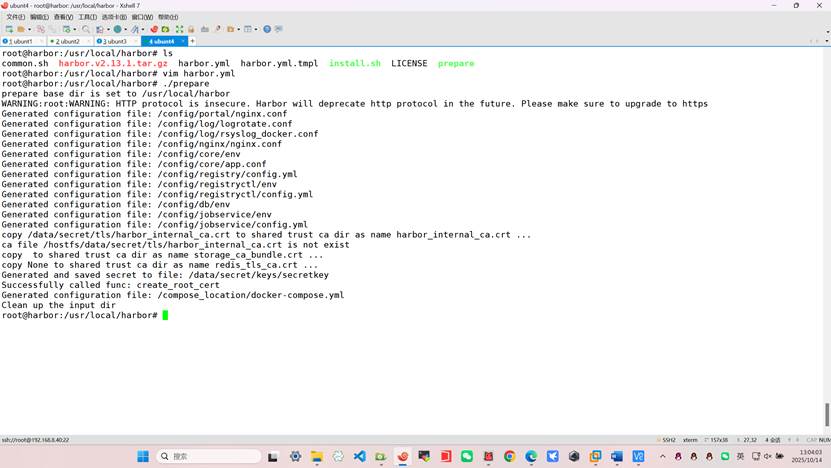Click the green prepare file name
This screenshot has width=831, height=468.
(456, 63)
